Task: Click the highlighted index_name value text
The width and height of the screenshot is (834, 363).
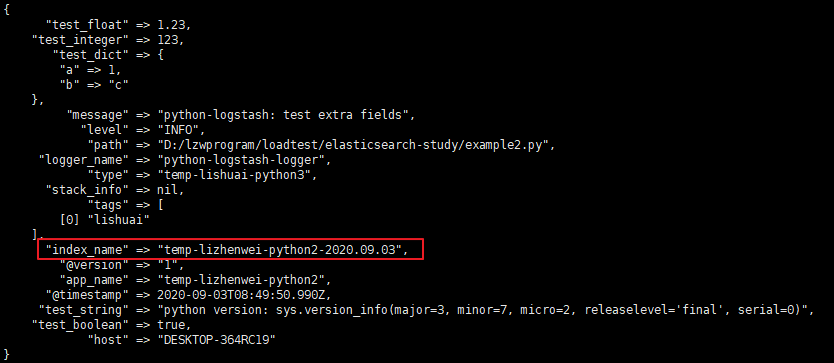Action: coord(280,249)
